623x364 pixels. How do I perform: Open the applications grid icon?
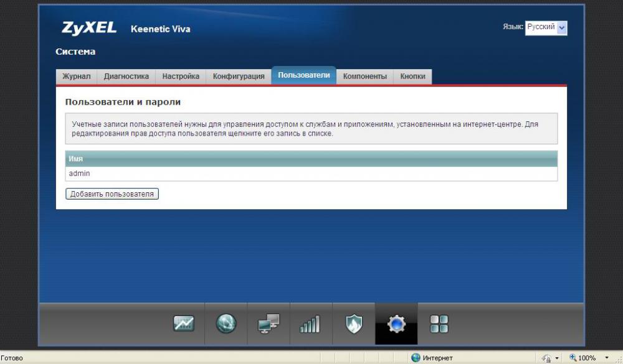coord(439,324)
